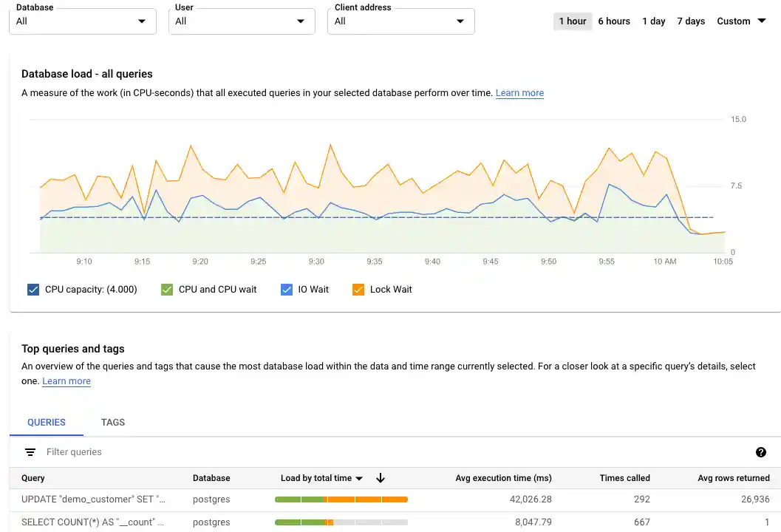Viewport: 781px width, 532px height.
Task: Click the caret on the Load by total time column
Action: 360,478
